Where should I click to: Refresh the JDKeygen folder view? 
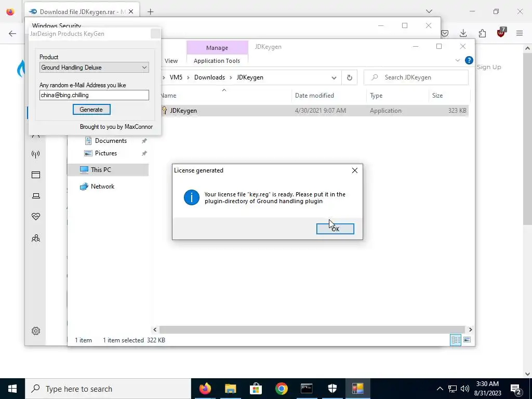coord(350,78)
